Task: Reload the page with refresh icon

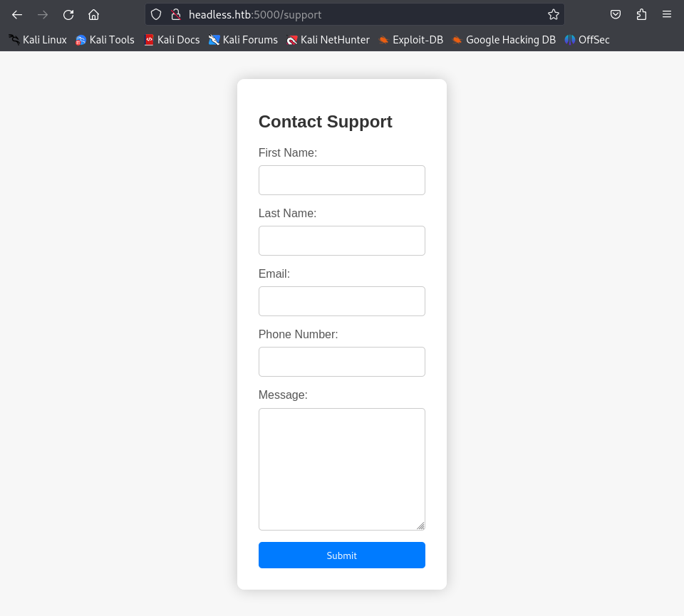Action: [68, 15]
